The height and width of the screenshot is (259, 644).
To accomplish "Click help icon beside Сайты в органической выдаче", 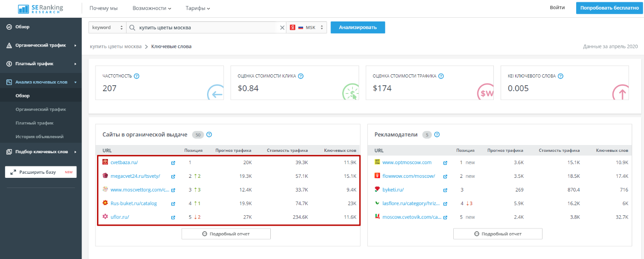I will pos(209,135).
